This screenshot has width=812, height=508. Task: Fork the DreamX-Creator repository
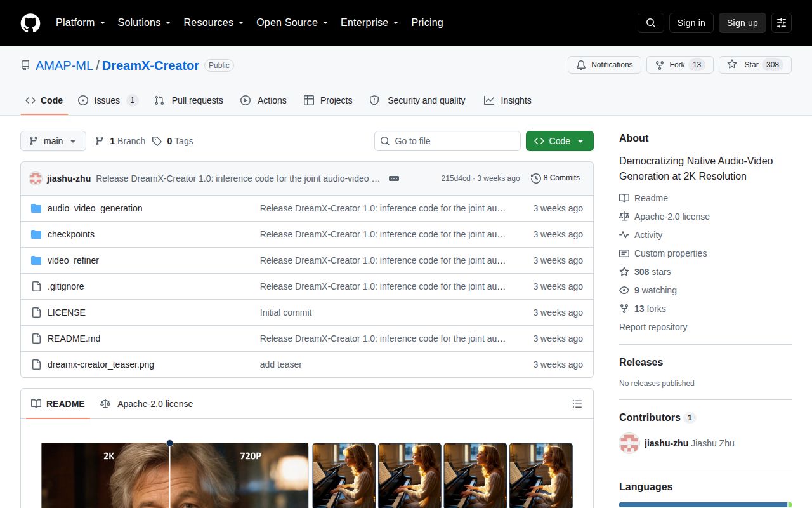point(679,65)
